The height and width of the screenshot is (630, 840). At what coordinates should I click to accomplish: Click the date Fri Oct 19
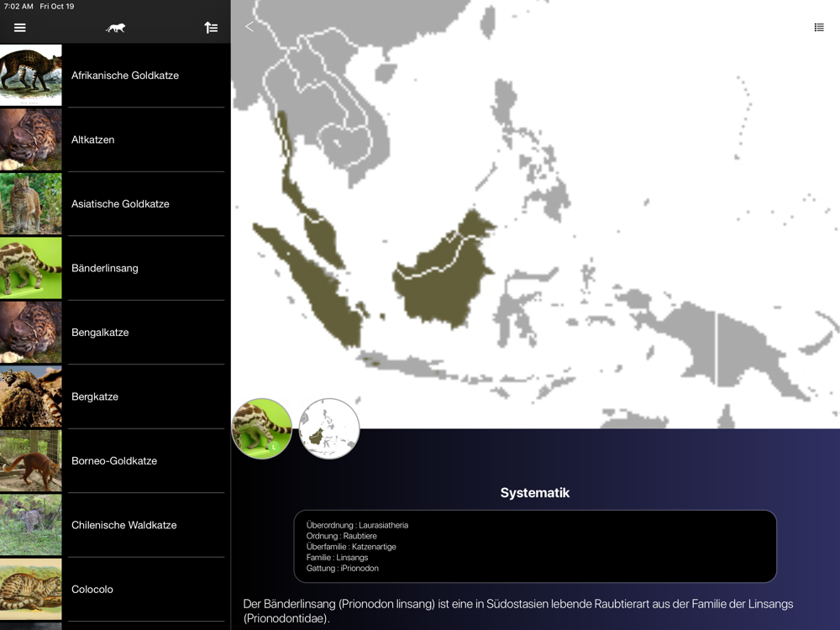pyautogui.click(x=57, y=7)
